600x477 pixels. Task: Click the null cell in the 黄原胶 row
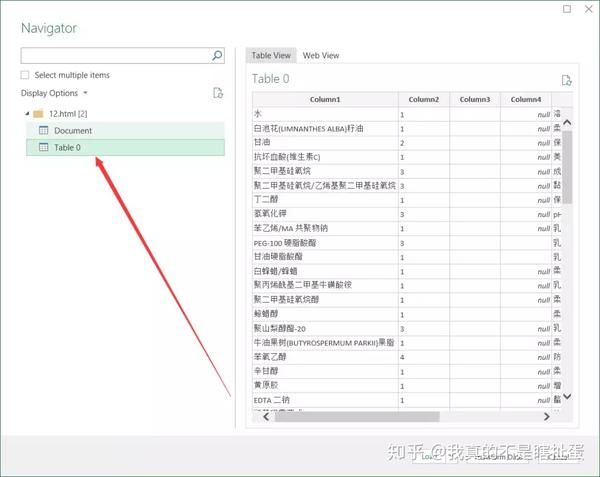click(x=526, y=386)
